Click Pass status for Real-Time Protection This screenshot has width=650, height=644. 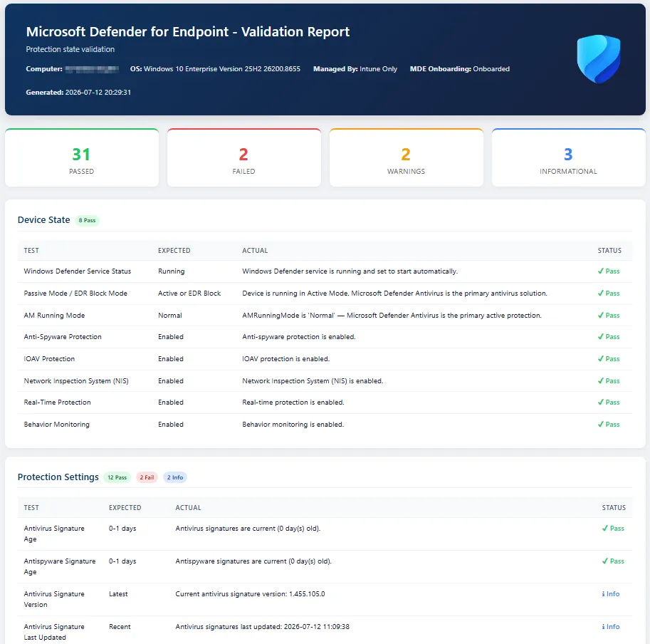[609, 402]
